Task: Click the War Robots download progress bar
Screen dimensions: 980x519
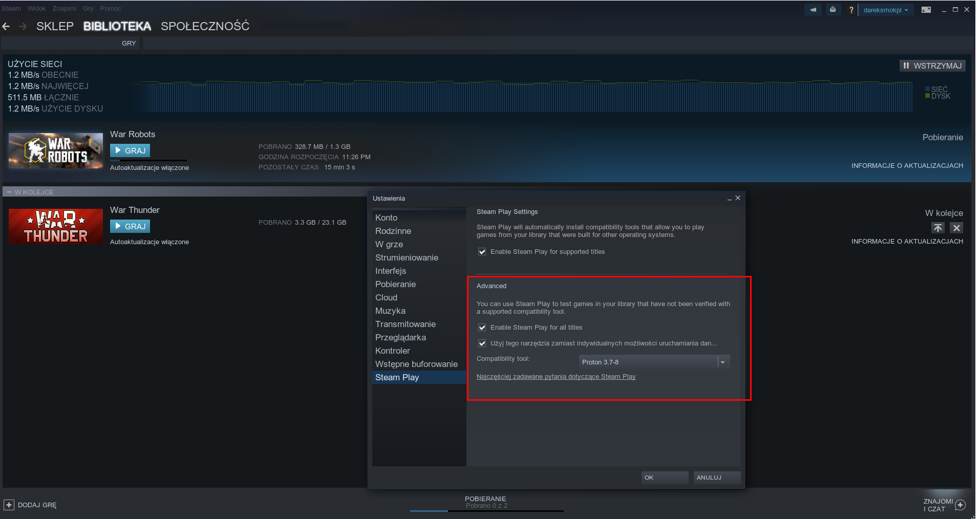Action: click(148, 160)
